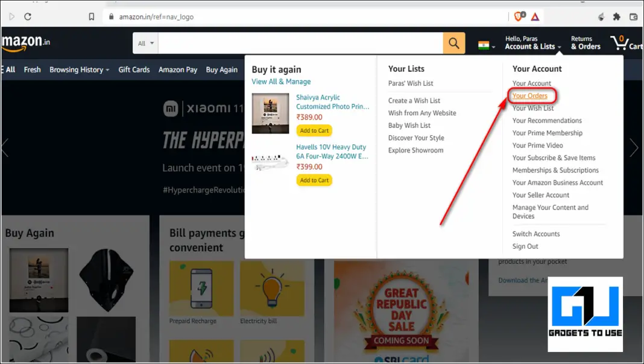
Task: Open the All search category dropdown
Action: (x=145, y=43)
